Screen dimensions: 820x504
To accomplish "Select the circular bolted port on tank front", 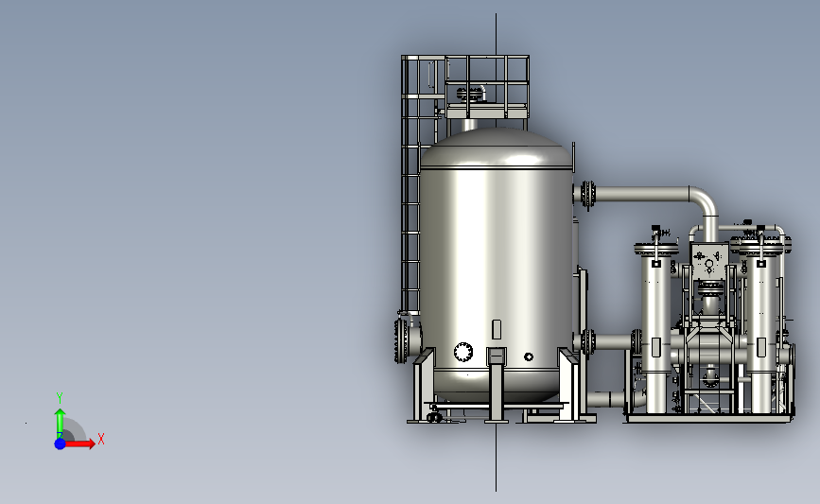I will point(463,352).
